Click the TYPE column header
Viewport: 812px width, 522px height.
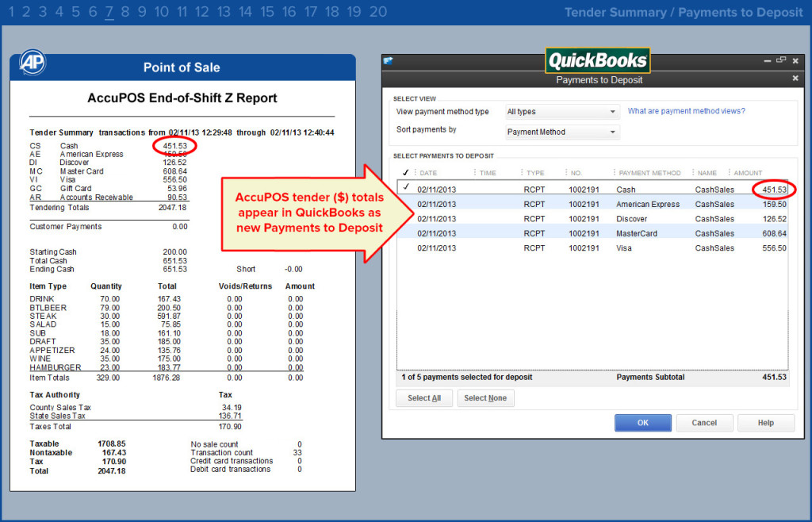click(535, 173)
